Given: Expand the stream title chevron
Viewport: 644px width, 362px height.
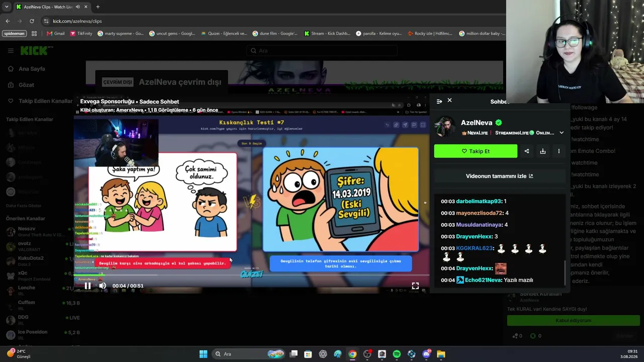Looking at the screenshot, I should point(561,133).
